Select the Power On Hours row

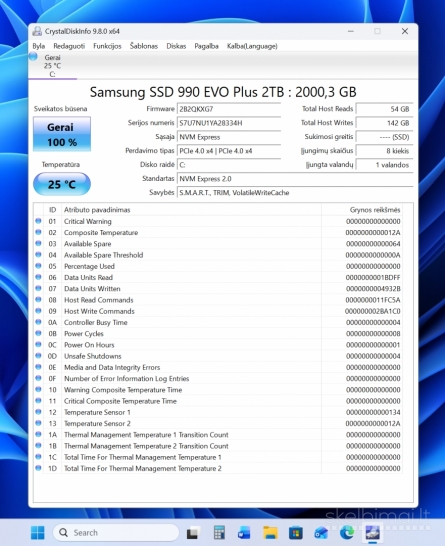pyautogui.click(x=218, y=345)
